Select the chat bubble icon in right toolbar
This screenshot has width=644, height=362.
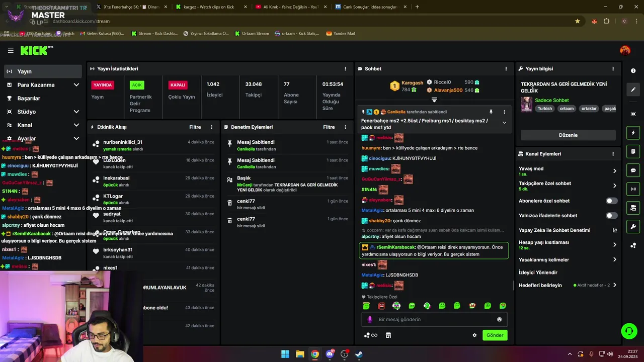633,170
